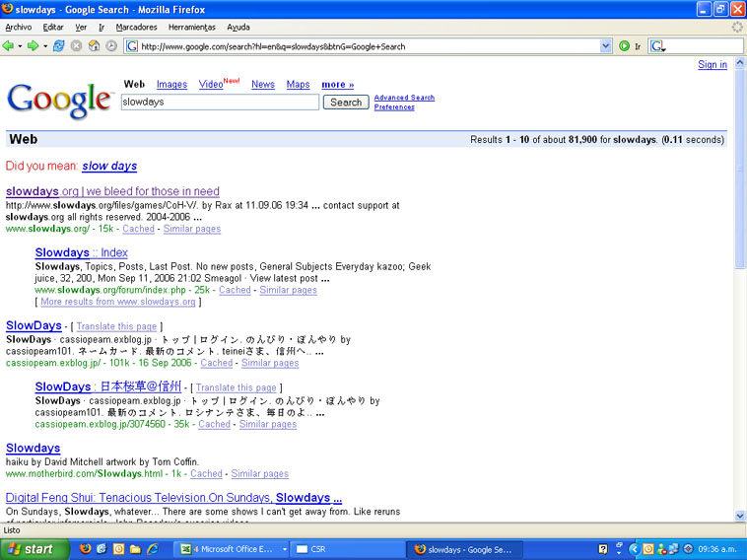Open the SlowDays 日本桜草@信州 result
The image size is (747, 560).
coord(108,386)
